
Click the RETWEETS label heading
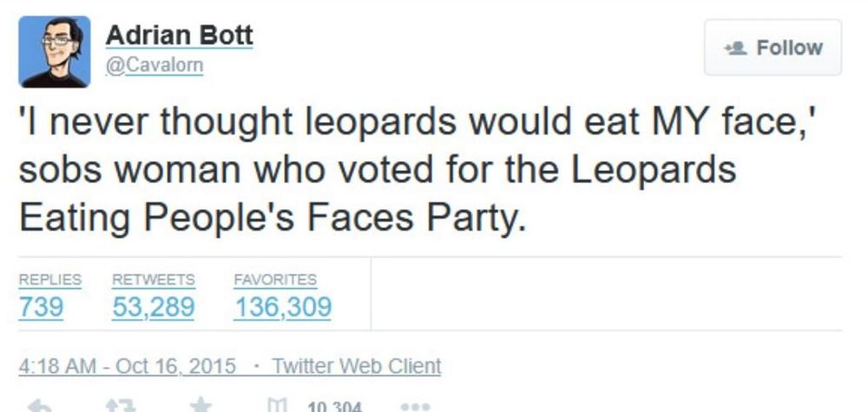(x=155, y=280)
